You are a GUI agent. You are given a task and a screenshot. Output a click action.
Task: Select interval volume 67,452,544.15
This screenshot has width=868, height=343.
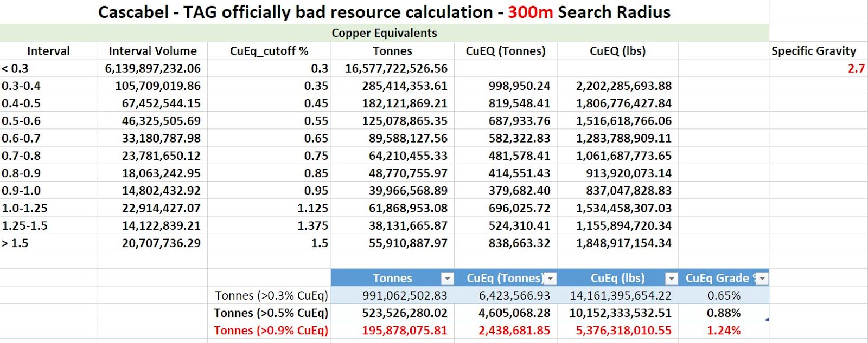[152, 103]
